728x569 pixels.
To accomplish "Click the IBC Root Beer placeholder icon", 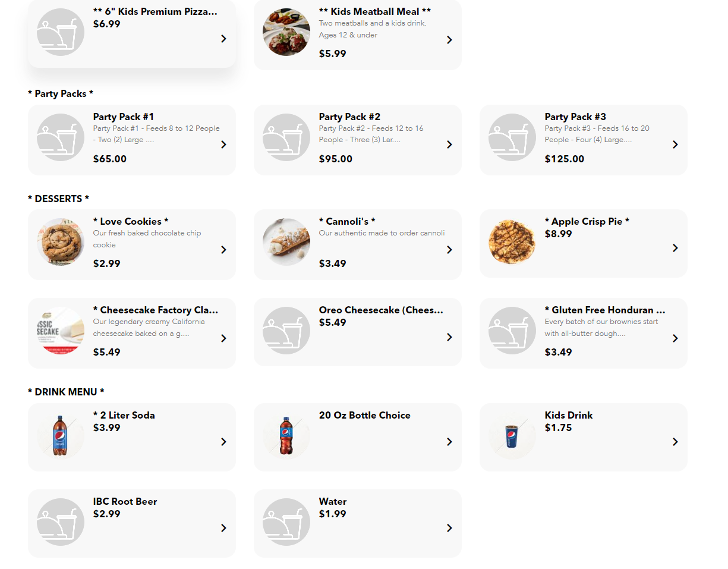I will tap(61, 522).
